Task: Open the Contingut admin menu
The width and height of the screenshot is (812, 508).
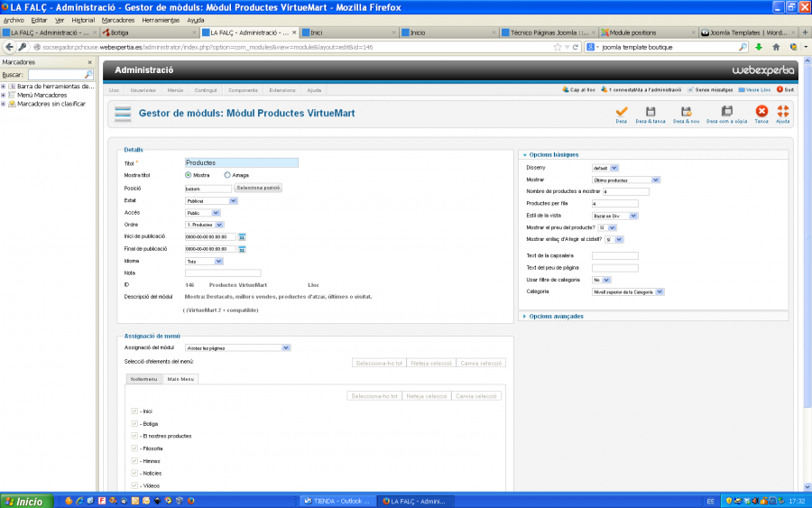Action: (x=206, y=90)
